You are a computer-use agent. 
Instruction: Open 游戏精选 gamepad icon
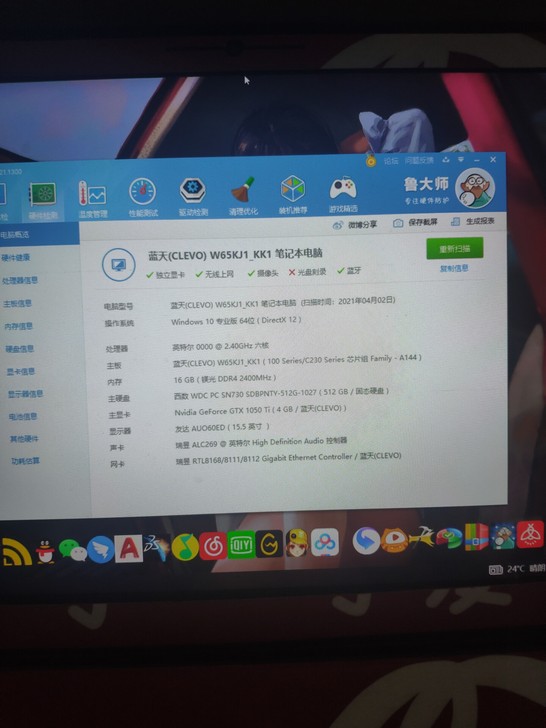pos(343,194)
